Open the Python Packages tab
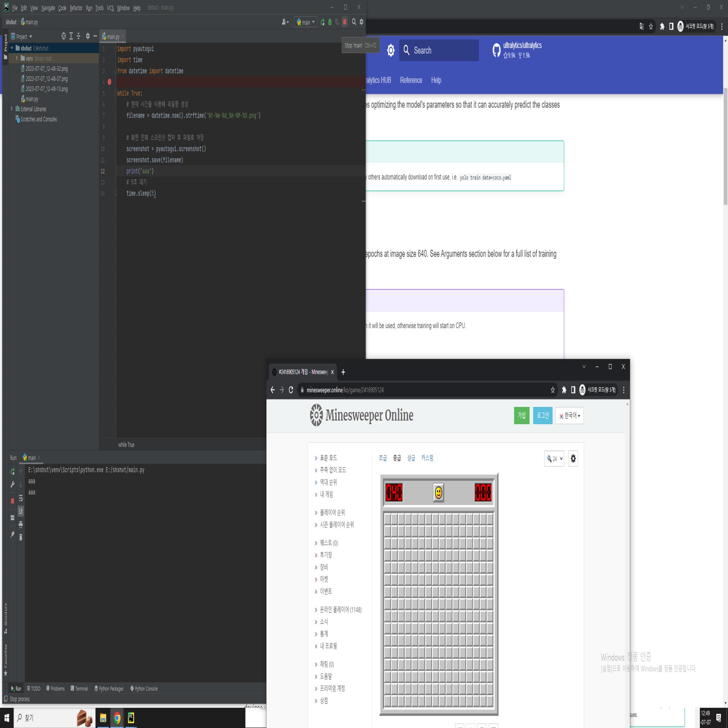 point(109,689)
